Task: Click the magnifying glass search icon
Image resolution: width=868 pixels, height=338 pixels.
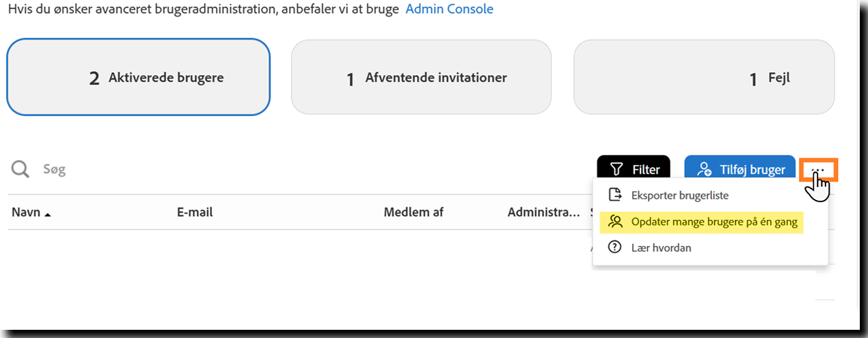Action: (x=20, y=169)
